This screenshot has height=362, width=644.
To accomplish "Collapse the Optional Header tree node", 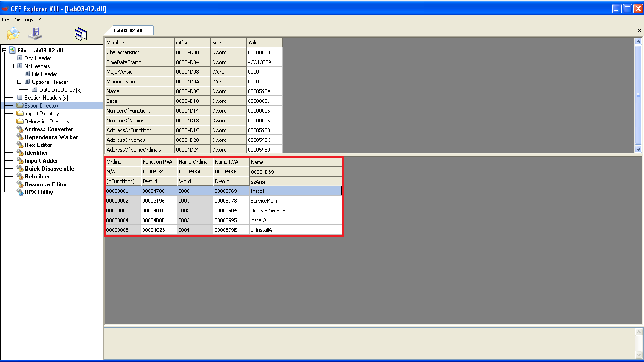I will click(19, 82).
